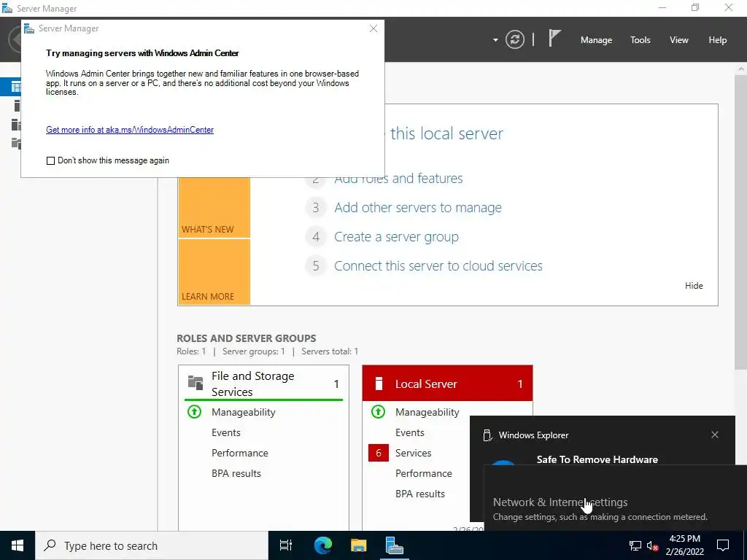Check Don't show this message again
Screen dimensions: 747x560
point(50,160)
